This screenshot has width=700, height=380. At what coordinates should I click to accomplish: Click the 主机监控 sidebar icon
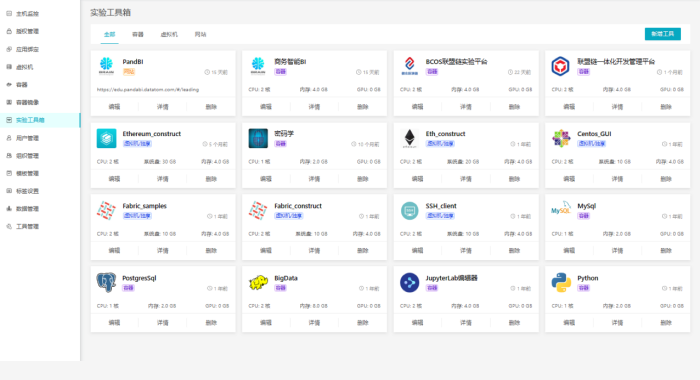[x=9, y=13]
